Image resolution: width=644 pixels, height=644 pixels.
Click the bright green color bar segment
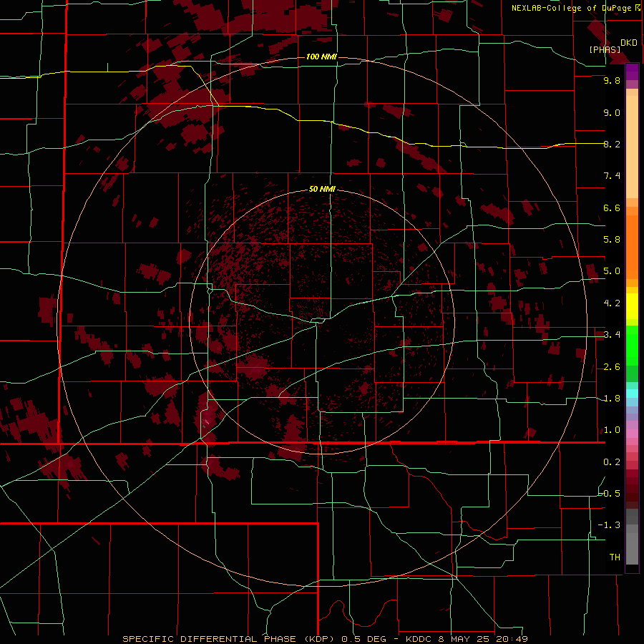coord(632,345)
